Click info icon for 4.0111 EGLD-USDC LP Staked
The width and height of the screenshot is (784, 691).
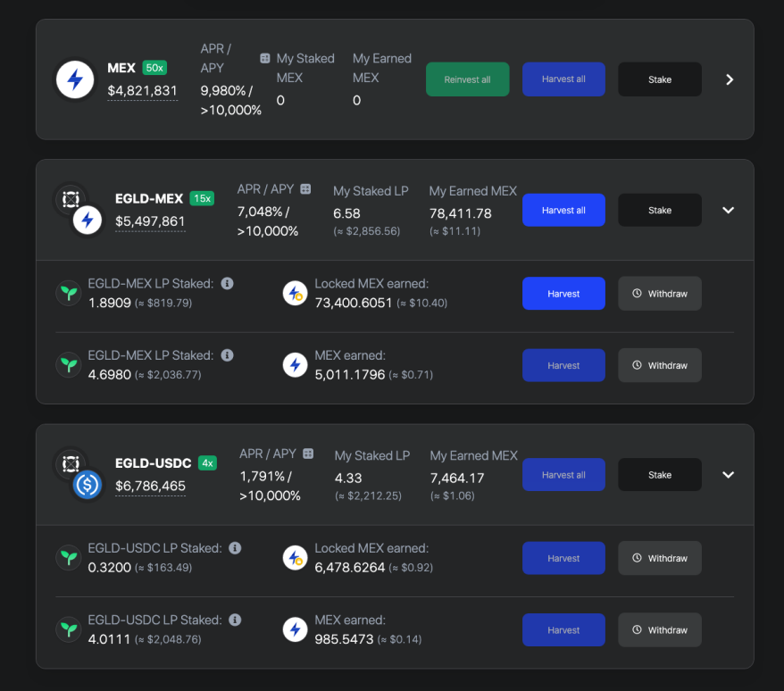pos(235,620)
